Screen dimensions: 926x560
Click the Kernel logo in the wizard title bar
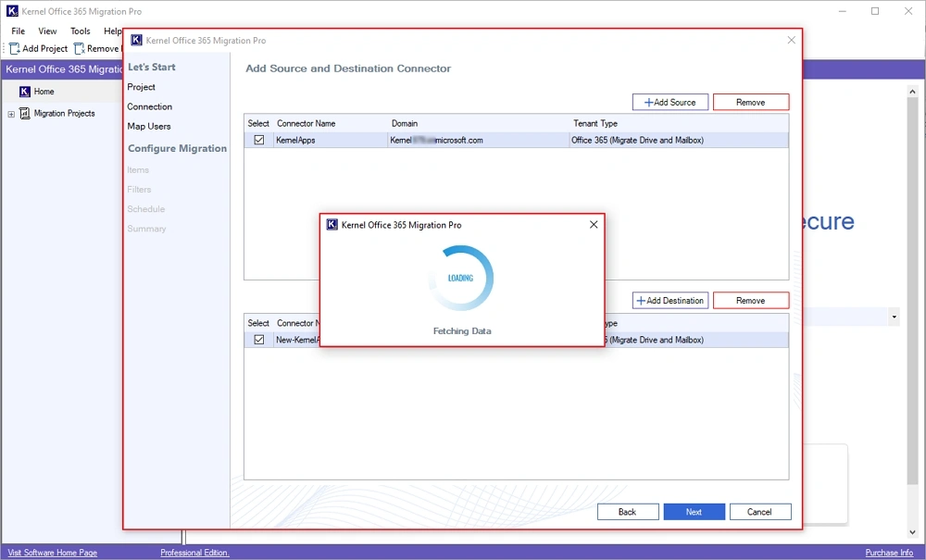137,41
